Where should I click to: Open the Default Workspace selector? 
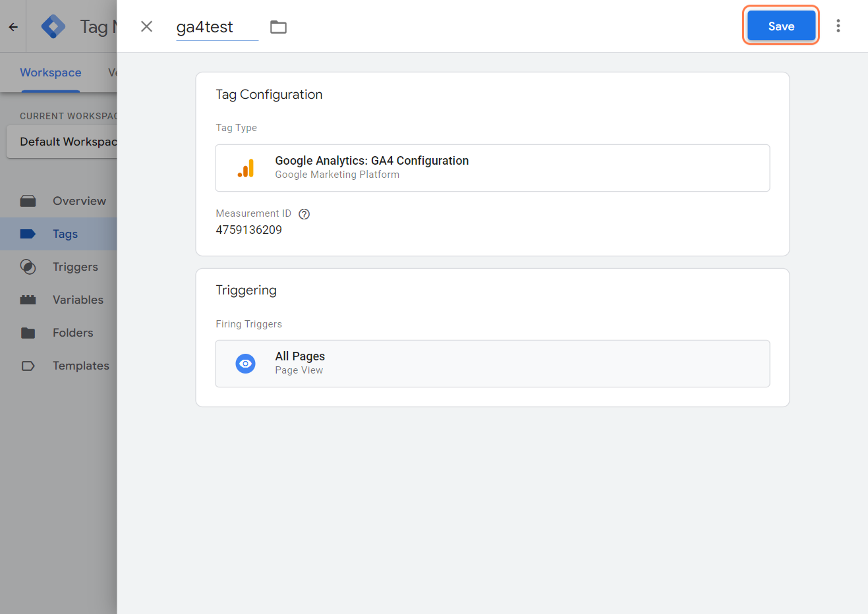click(62, 142)
